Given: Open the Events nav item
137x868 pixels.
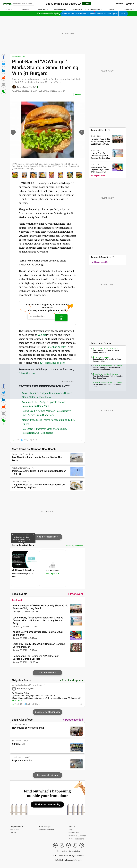Looking at the screenshot, I should [111, 9].
